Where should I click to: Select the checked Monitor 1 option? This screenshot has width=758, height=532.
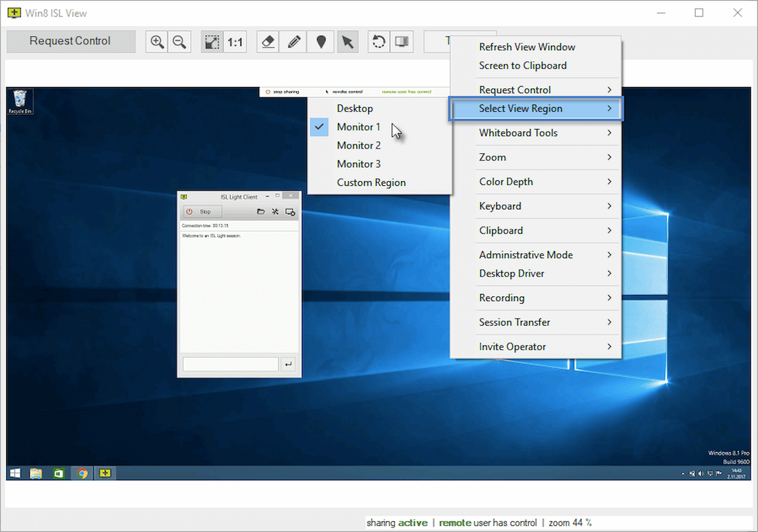tap(359, 127)
